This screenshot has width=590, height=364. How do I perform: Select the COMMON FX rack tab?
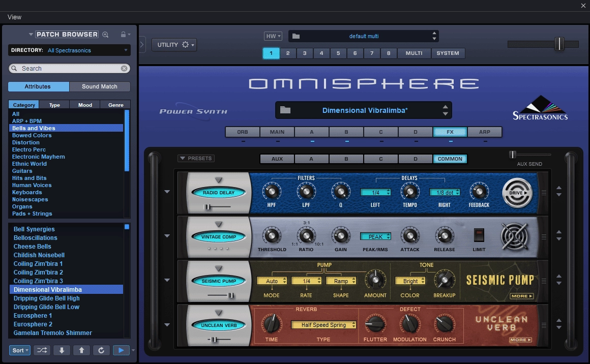(x=450, y=159)
